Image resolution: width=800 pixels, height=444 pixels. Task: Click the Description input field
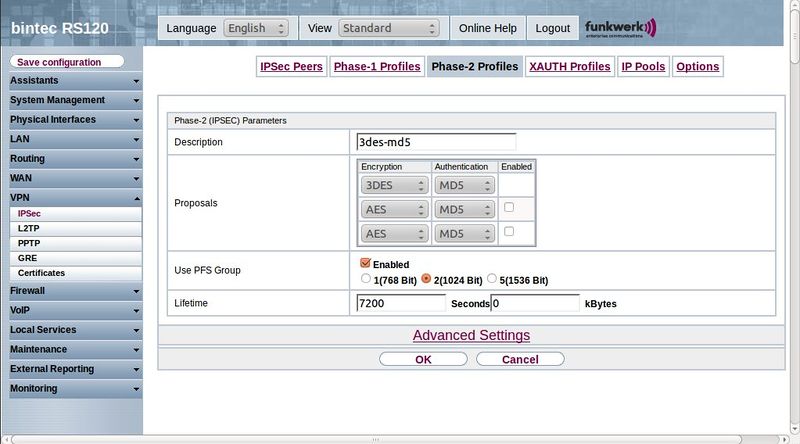(x=436, y=142)
